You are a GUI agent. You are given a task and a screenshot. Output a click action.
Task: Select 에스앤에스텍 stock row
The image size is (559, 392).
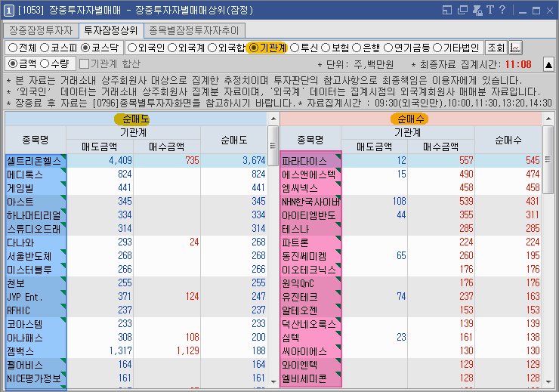(311, 174)
